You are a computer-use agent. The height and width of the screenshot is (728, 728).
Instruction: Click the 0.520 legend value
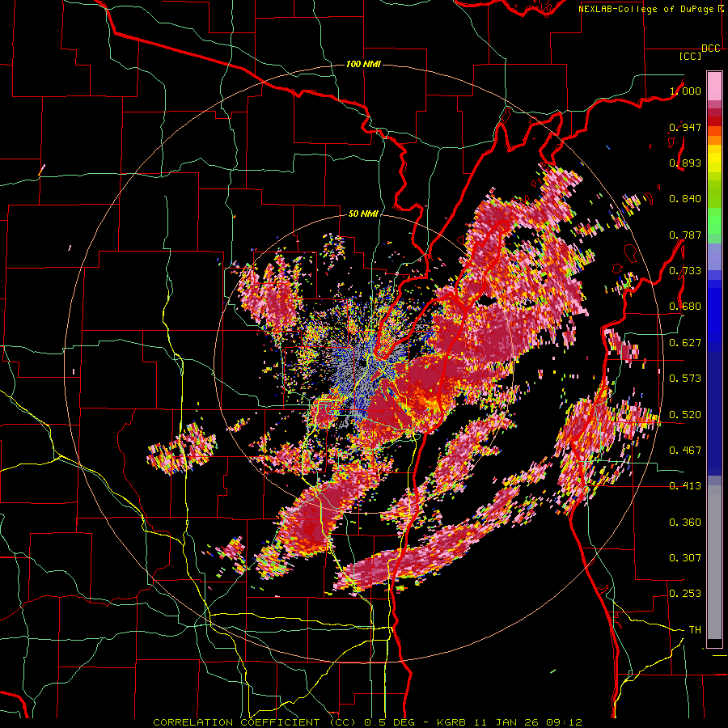click(x=685, y=415)
